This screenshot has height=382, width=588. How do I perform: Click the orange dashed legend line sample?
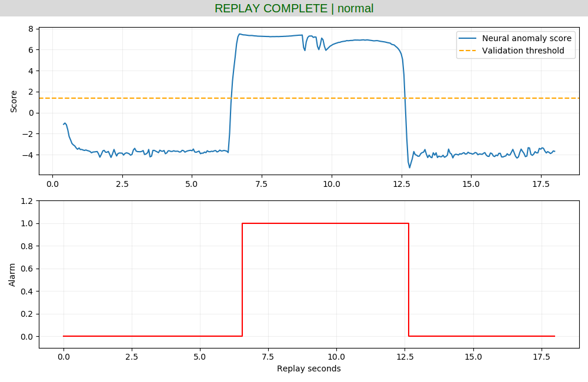pyautogui.click(x=467, y=51)
